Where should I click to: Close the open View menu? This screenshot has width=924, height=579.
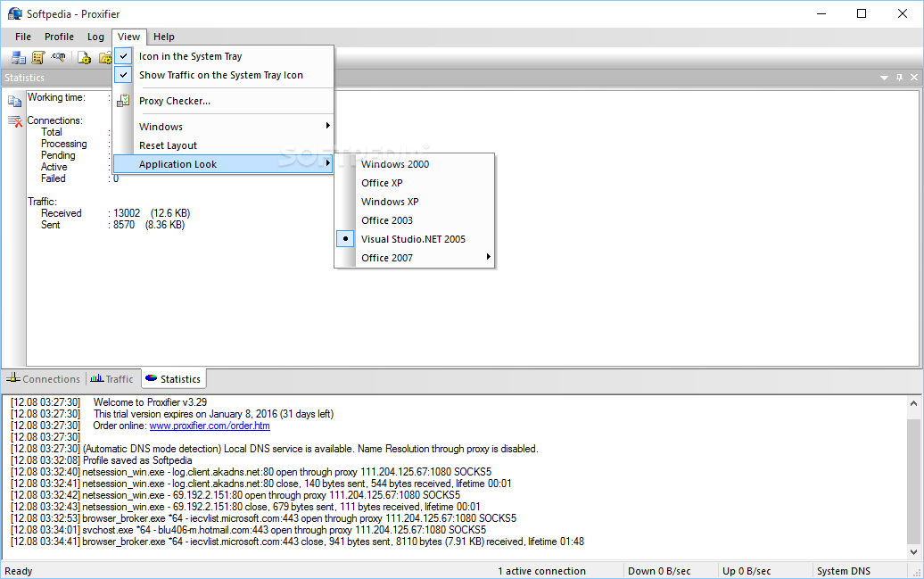click(x=128, y=37)
